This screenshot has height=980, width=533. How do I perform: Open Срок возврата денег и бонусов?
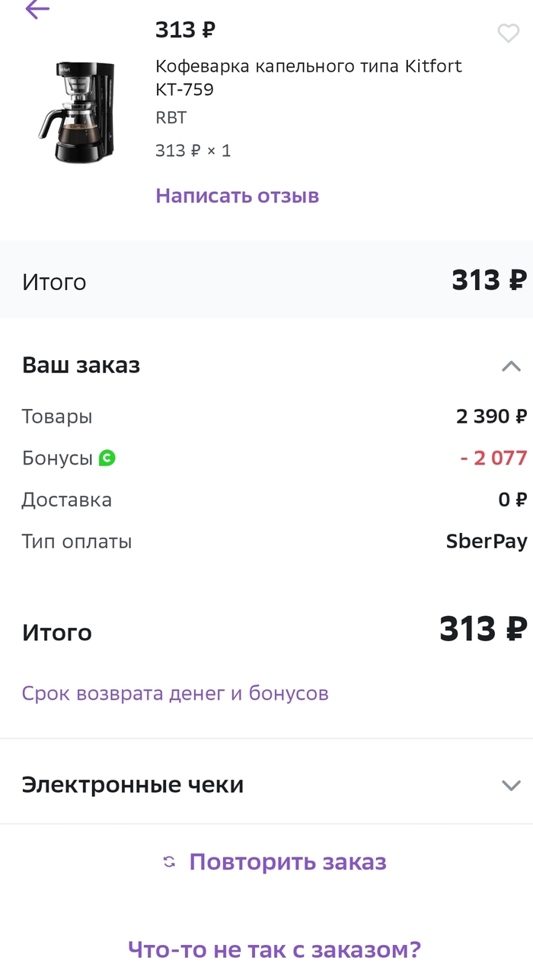pyautogui.click(x=175, y=694)
